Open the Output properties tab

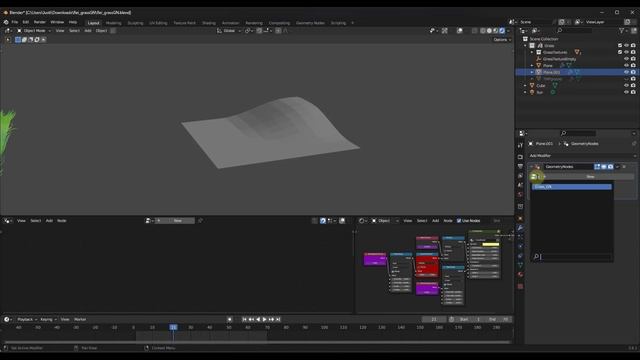pos(520,166)
